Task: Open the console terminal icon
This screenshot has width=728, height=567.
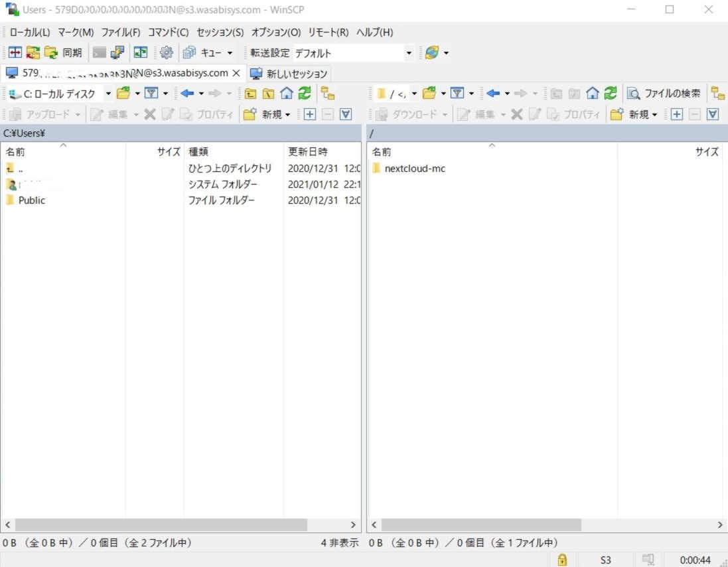Action: pyautogui.click(x=100, y=52)
